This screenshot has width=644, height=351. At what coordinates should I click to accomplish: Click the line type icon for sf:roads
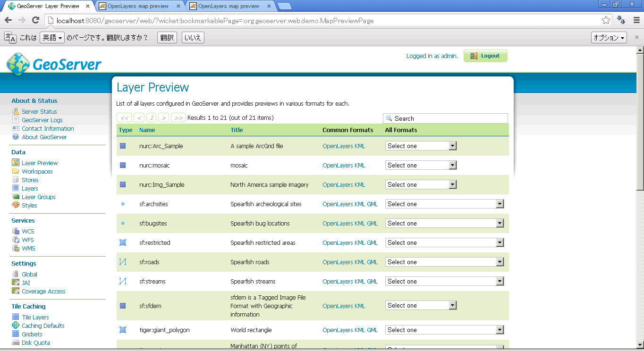coord(123,262)
